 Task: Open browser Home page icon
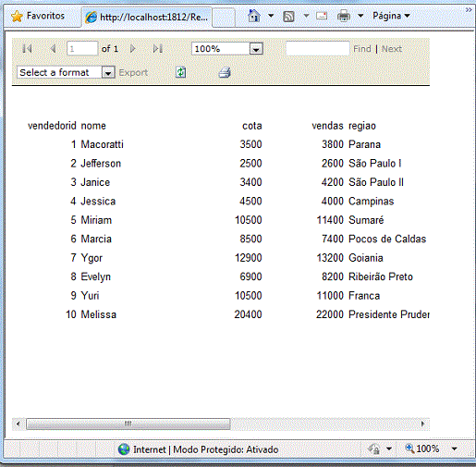point(254,16)
